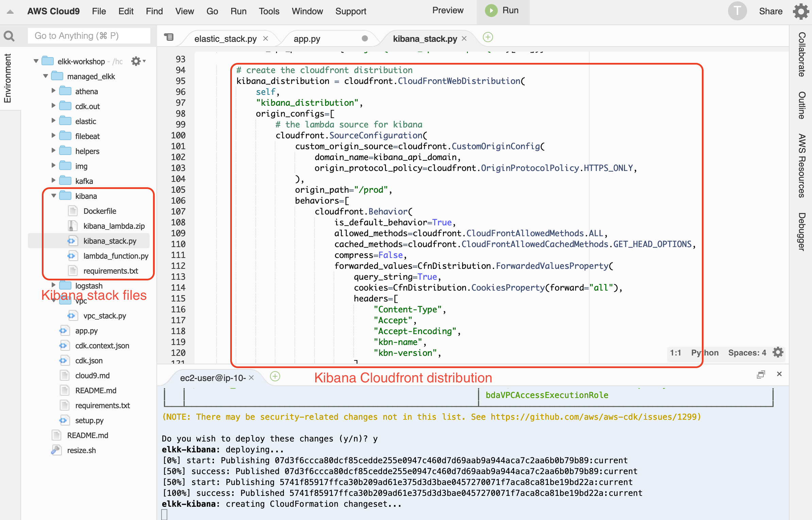Open the Debugger side panel
This screenshot has height=520, width=812.
tap(802, 232)
